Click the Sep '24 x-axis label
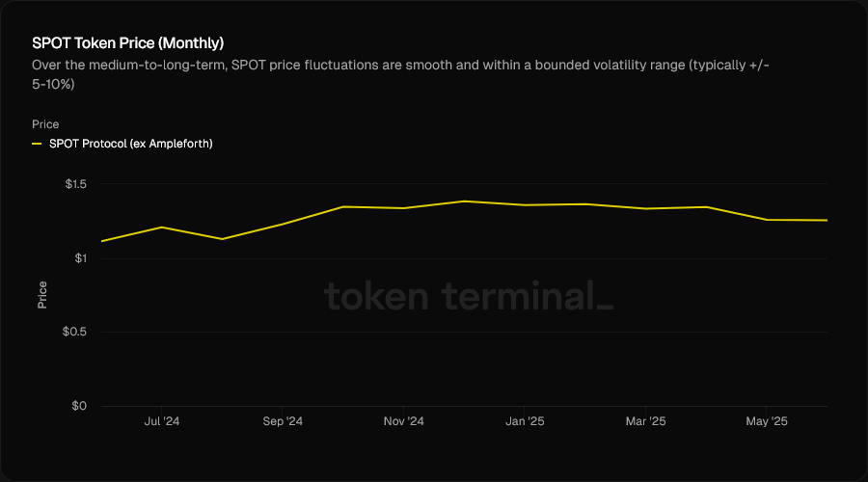This screenshot has height=482, width=868. click(x=283, y=421)
